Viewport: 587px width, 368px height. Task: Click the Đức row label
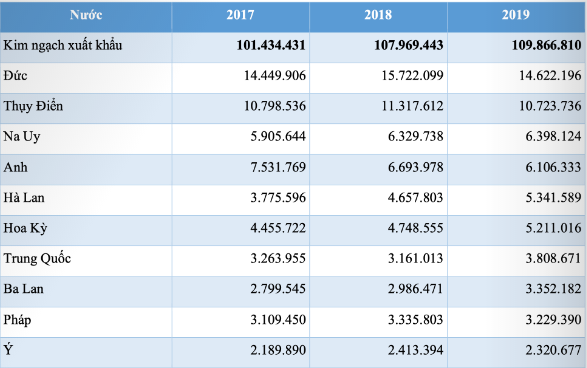click(x=15, y=76)
